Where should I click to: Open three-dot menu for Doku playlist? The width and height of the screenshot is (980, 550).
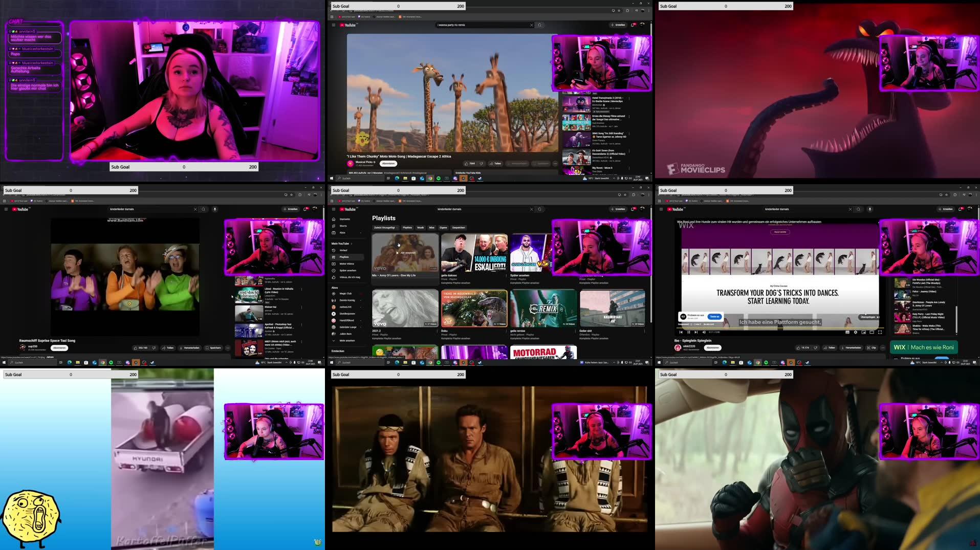click(505, 332)
